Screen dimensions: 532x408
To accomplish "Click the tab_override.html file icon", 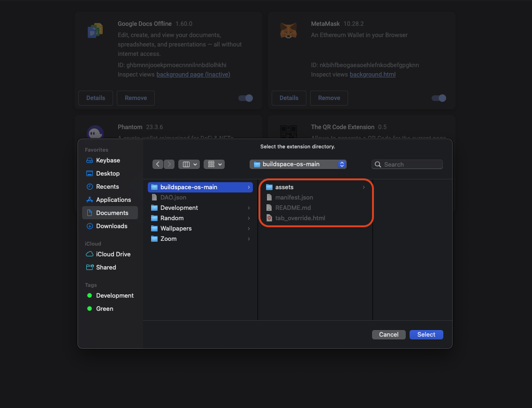I will tap(269, 218).
